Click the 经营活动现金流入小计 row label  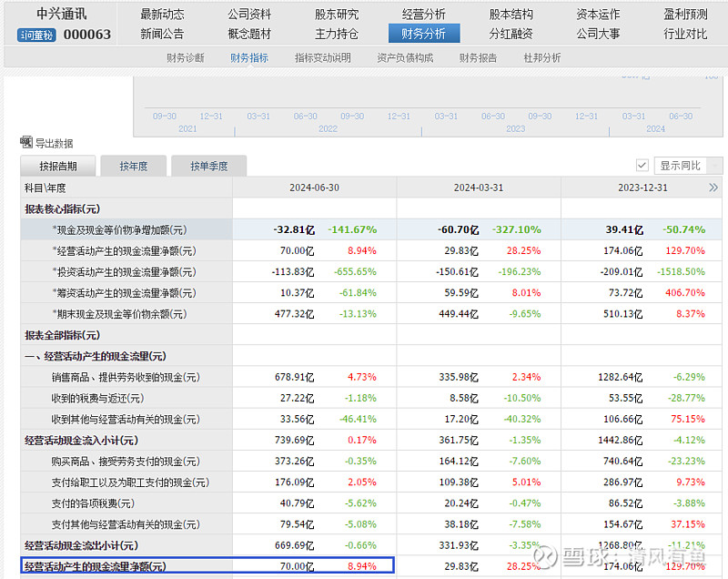pos(81,441)
